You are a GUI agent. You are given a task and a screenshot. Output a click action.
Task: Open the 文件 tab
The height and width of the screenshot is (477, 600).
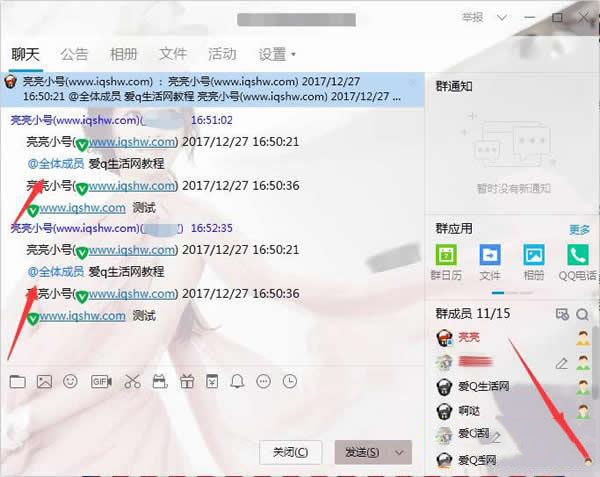(173, 54)
